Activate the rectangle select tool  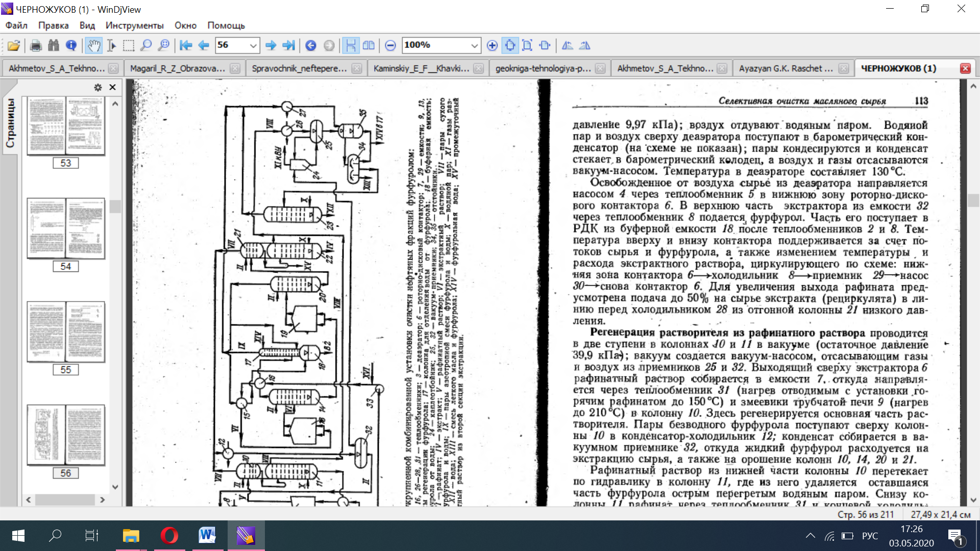(129, 45)
